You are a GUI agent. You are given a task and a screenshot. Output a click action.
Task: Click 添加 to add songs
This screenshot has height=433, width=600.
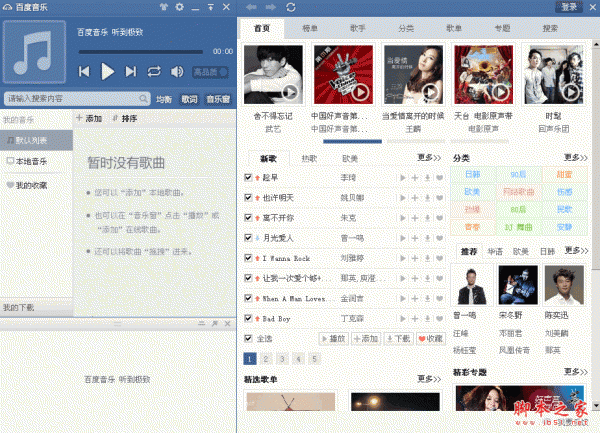(89, 119)
